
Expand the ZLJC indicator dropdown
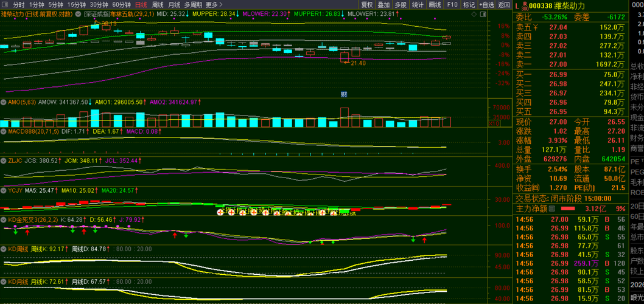pos(3,161)
